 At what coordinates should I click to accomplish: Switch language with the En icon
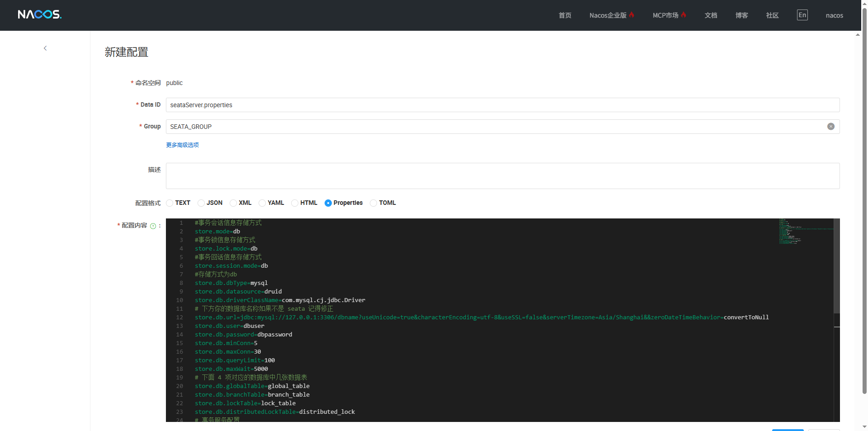(x=802, y=15)
